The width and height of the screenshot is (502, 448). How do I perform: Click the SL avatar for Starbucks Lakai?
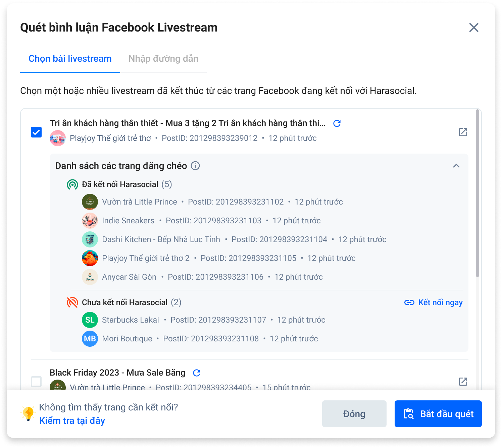coord(90,320)
